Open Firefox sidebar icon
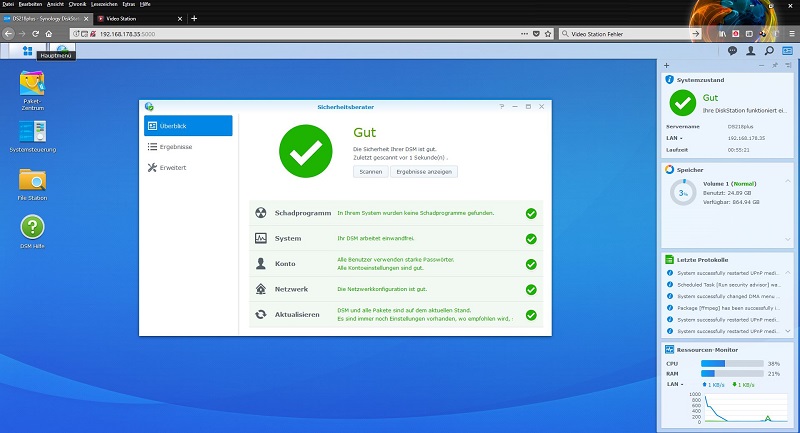Viewport: 800px width, 433px height. click(x=749, y=34)
